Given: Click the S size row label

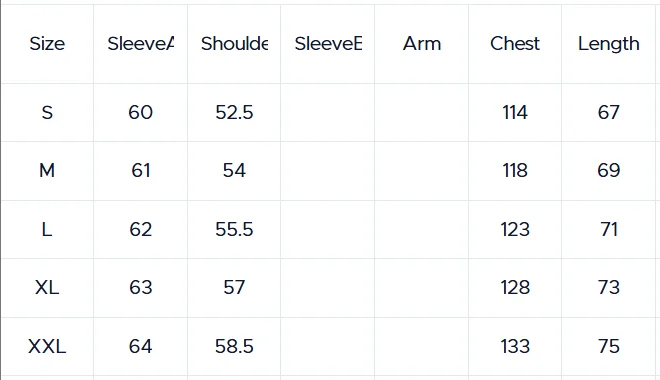Looking at the screenshot, I should click(x=47, y=113).
